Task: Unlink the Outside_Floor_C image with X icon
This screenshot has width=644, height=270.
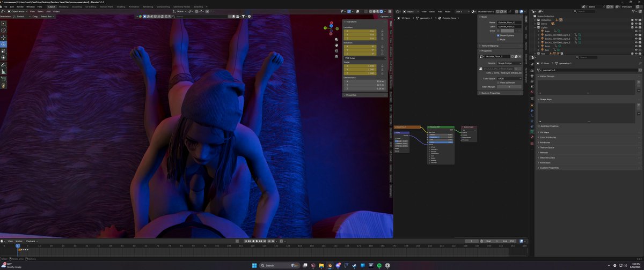Action: click(x=520, y=56)
